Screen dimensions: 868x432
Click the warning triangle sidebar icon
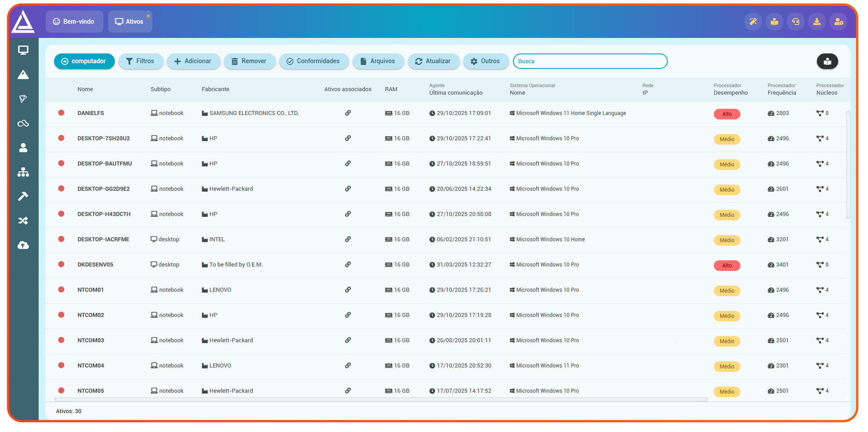tap(23, 75)
